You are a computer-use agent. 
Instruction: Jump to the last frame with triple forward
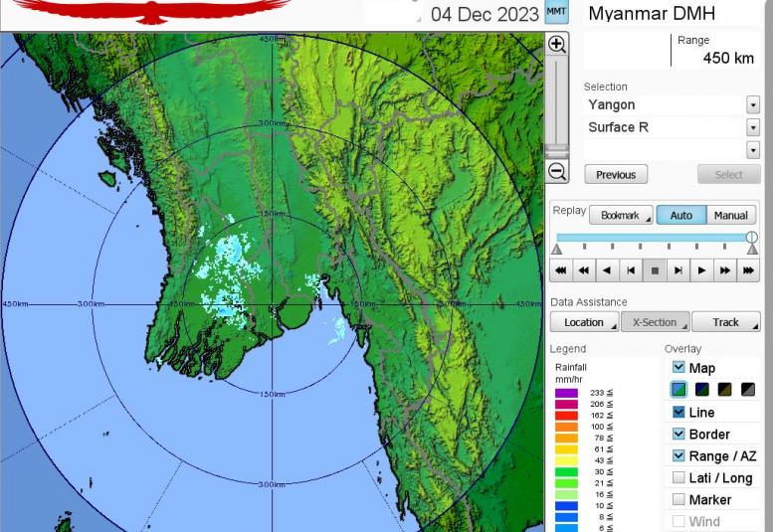[x=748, y=269]
